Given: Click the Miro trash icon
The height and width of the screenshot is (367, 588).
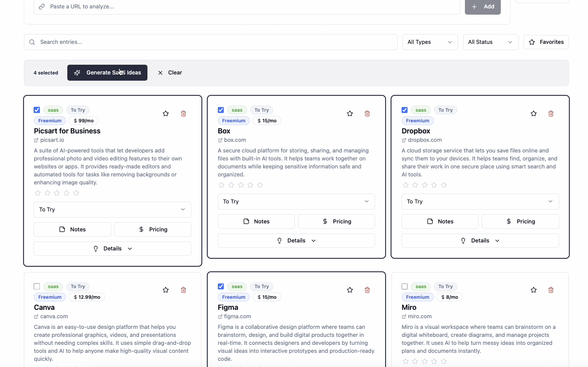Looking at the screenshot, I should tap(551, 290).
